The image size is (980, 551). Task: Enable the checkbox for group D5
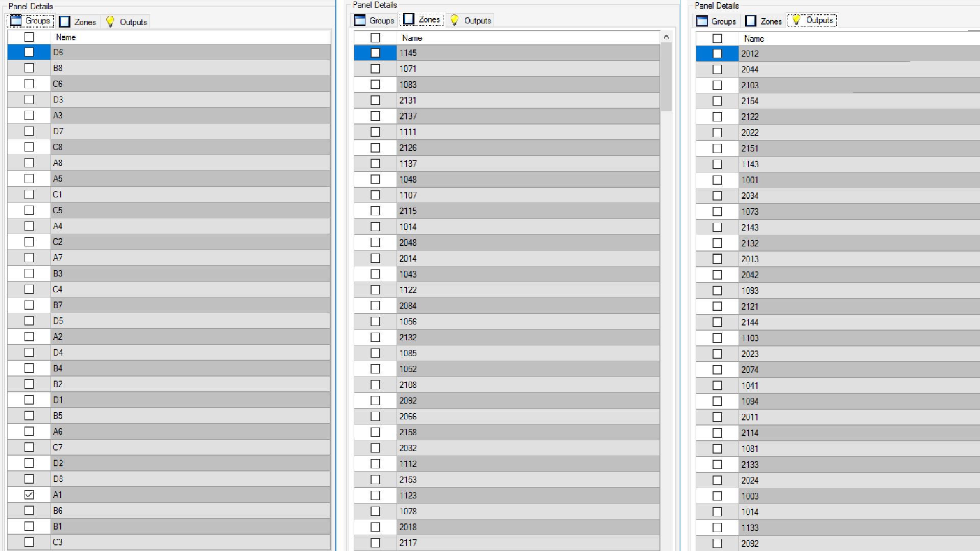[29, 321]
